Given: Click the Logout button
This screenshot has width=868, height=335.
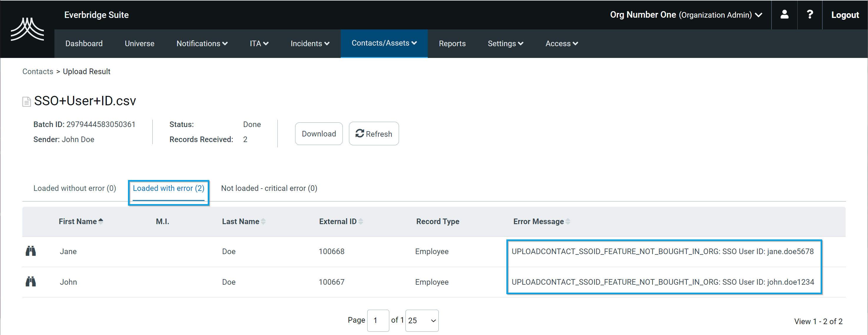Looking at the screenshot, I should click(x=845, y=15).
